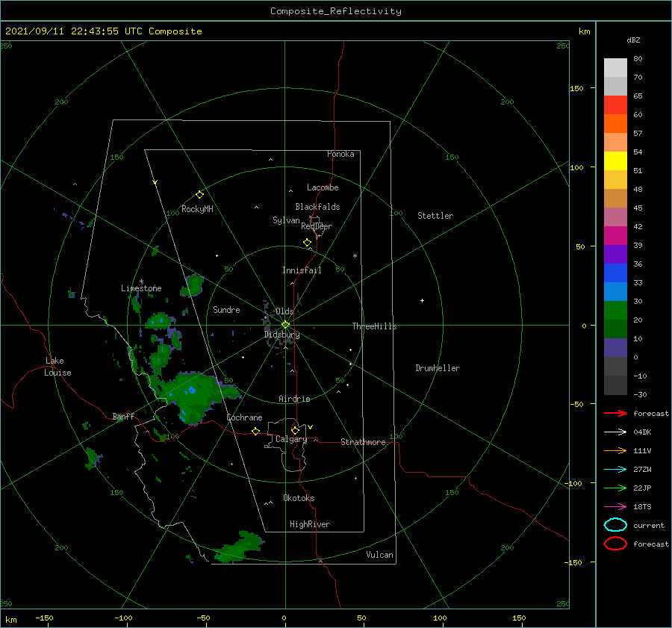This screenshot has height=628, width=672.
Task: Select the bright green 30 dBZ swatch
Action: [x=615, y=311]
